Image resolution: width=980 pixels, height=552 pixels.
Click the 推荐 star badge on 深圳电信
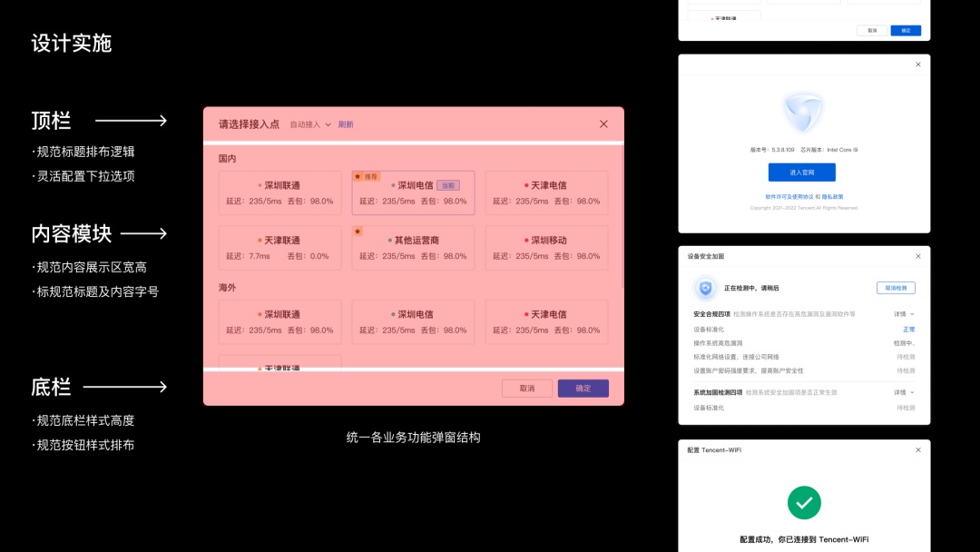pyautogui.click(x=366, y=176)
